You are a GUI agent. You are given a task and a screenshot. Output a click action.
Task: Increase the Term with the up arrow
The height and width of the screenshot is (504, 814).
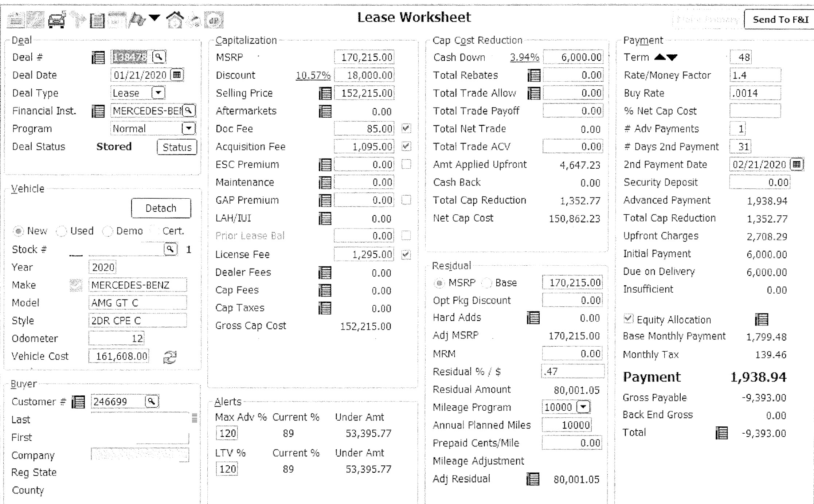click(660, 57)
